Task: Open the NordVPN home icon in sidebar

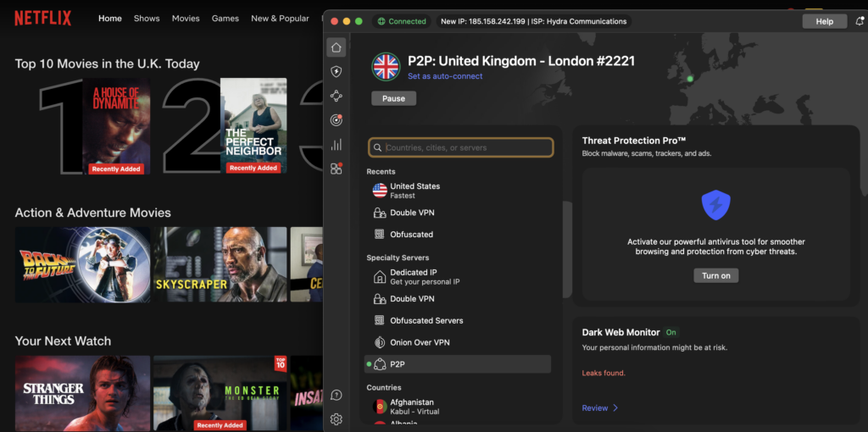Action: (x=336, y=47)
